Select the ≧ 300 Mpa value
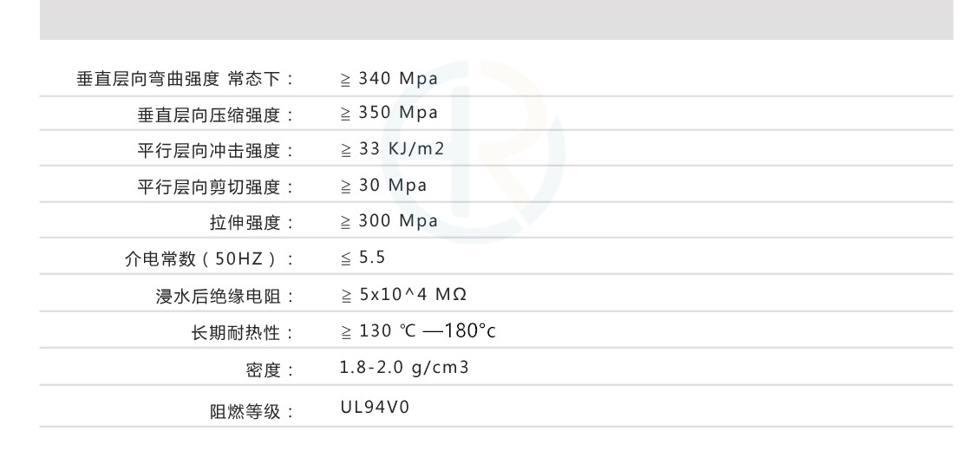Screen dimensions: 980x451 [389, 220]
